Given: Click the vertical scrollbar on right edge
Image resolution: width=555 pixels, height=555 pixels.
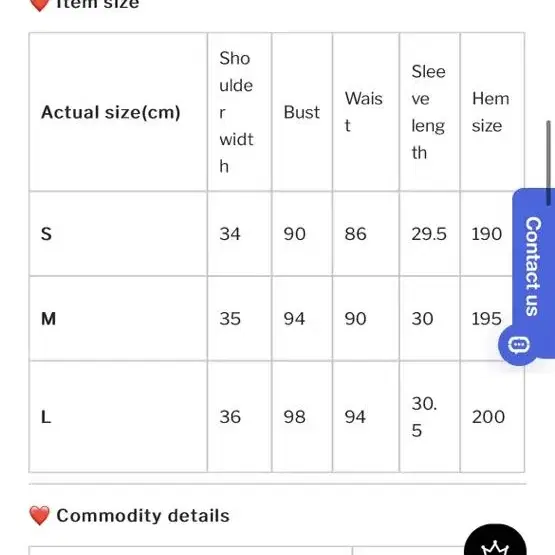Looking at the screenshot, I should 548,163.
